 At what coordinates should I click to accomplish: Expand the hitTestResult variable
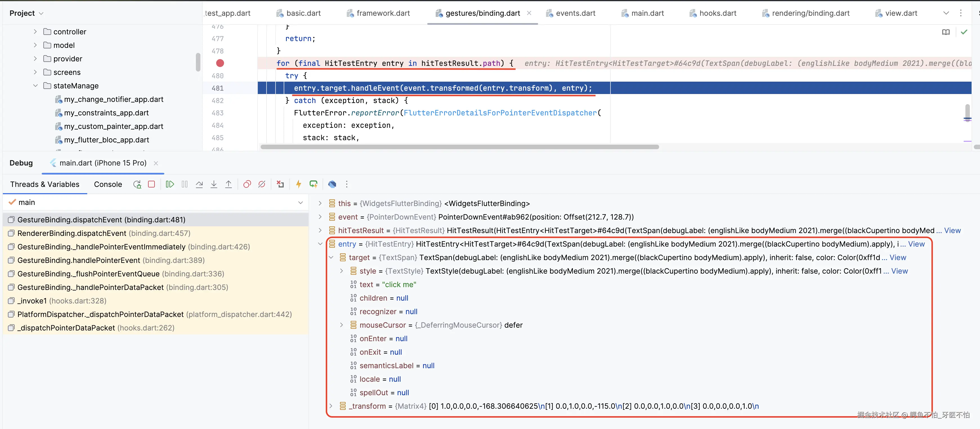pos(320,230)
